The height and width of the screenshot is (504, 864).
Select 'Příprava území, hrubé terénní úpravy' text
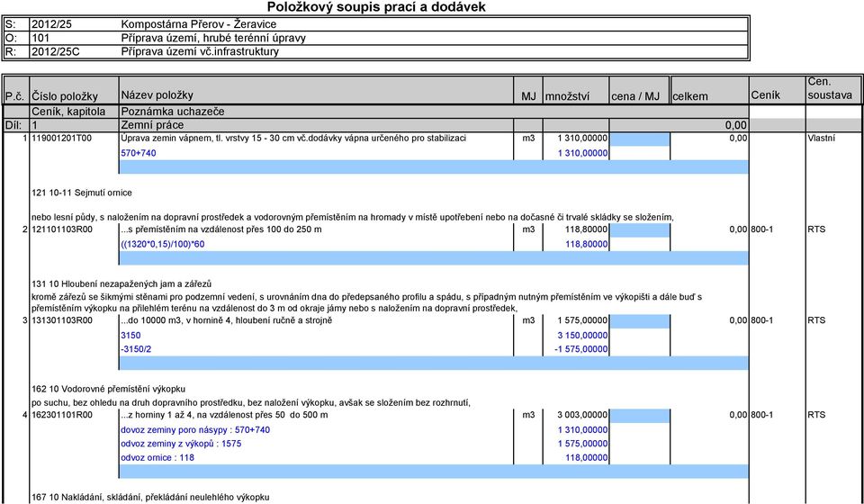click(x=213, y=38)
